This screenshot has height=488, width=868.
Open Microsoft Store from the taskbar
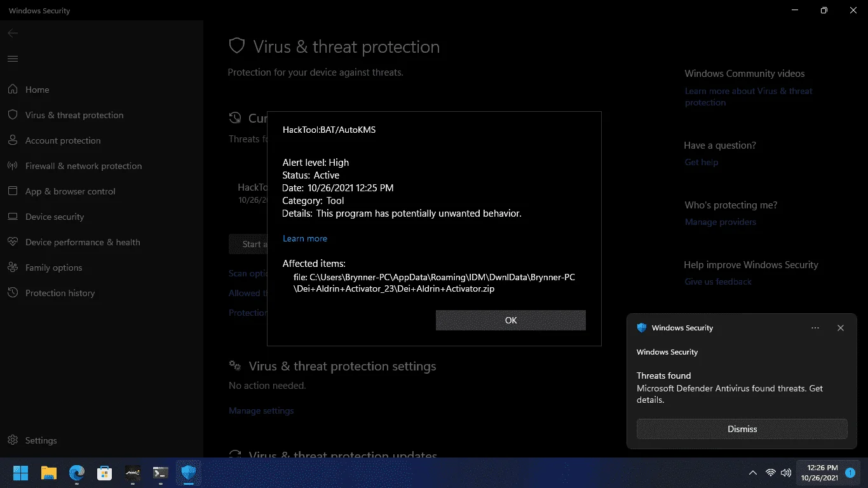point(105,473)
